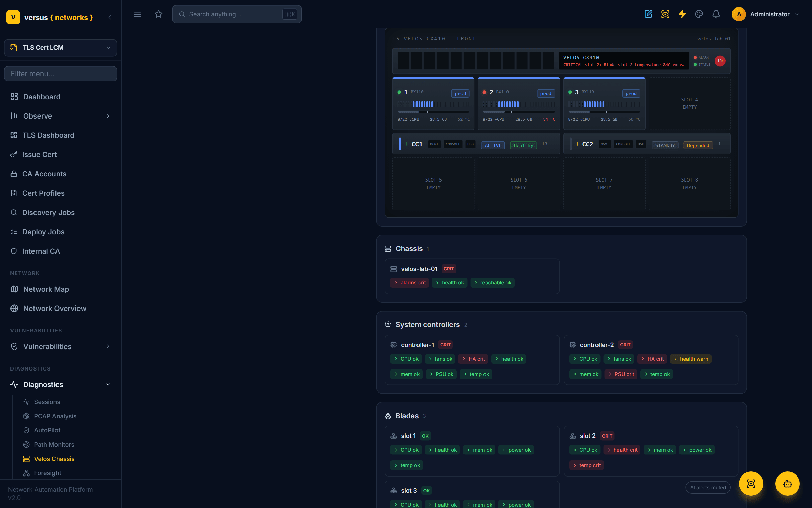Click the header screenshot capture icon
Screen dimensions: 812x508
[x=665, y=14]
